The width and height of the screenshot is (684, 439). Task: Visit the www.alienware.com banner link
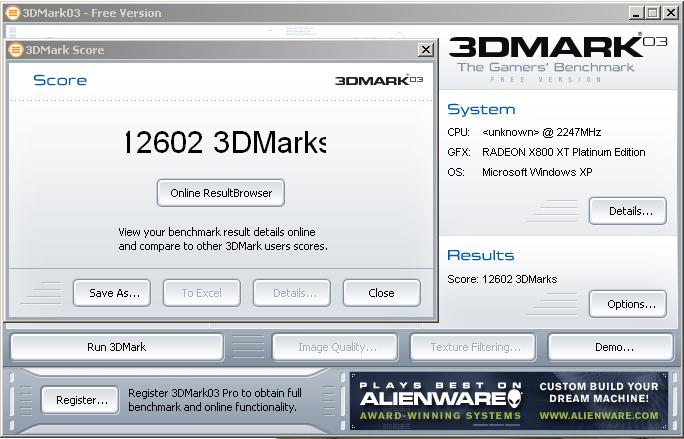pyautogui.click(x=598, y=415)
